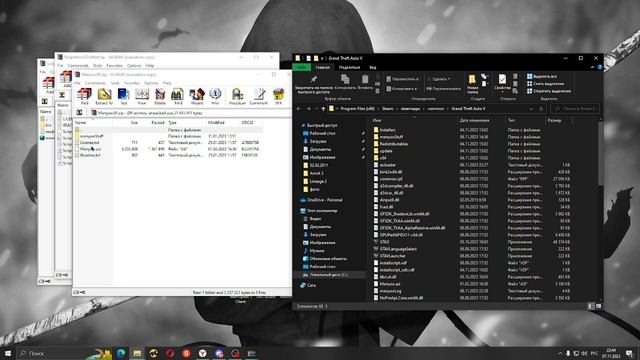Open Explorer help question mark icon

tap(599, 67)
